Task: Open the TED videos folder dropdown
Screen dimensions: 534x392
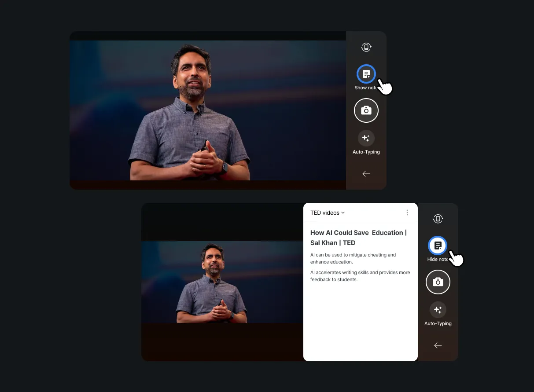Action: pos(325,213)
